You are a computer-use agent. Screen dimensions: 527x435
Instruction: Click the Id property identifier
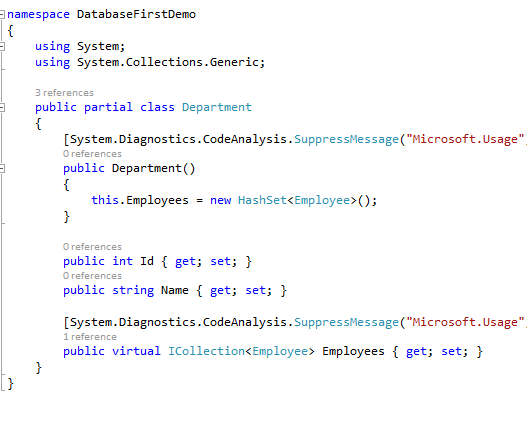(147, 261)
